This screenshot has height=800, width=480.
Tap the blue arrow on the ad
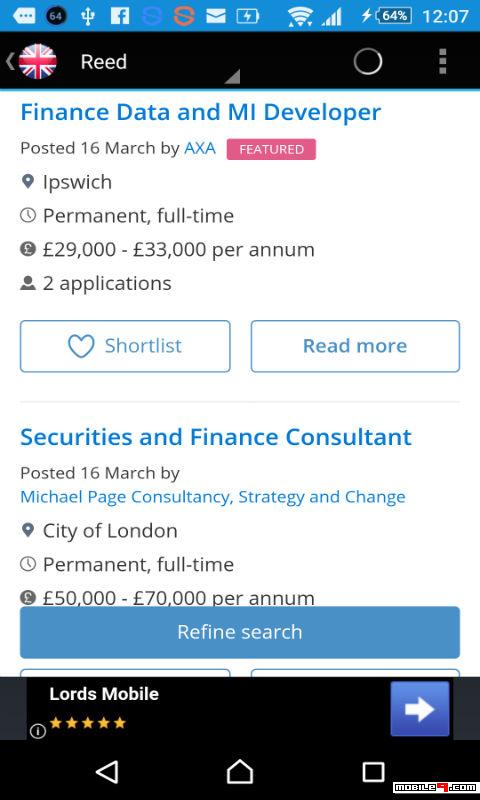tap(420, 709)
